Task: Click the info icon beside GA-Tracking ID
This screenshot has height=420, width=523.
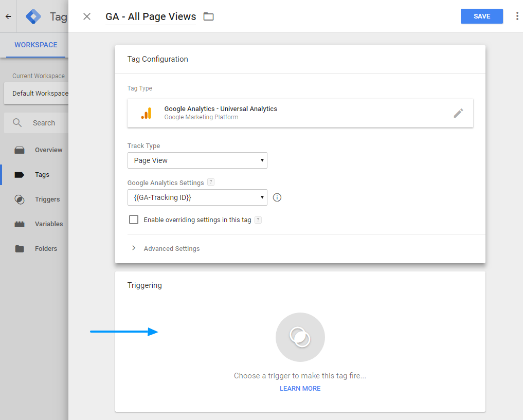Action: (x=277, y=197)
